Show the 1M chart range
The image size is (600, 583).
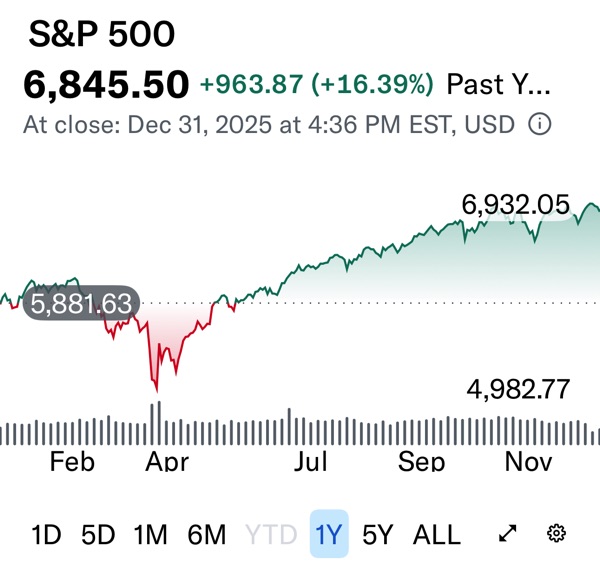click(x=150, y=535)
